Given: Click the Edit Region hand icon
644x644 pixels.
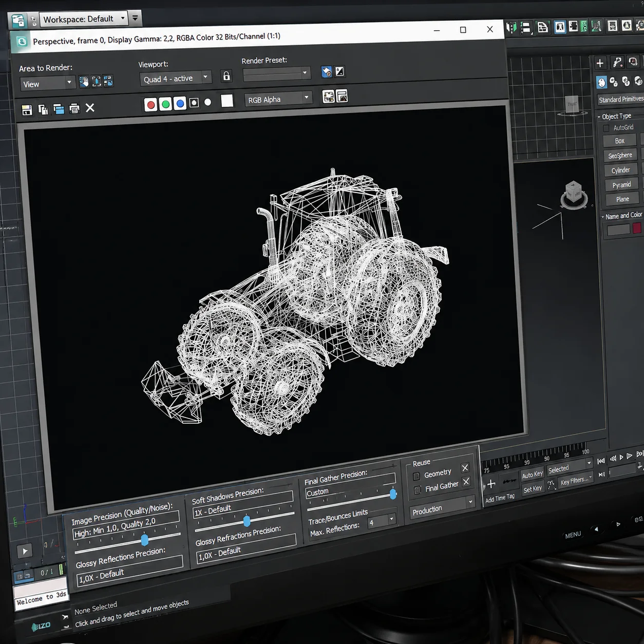Looking at the screenshot, I should [x=84, y=82].
